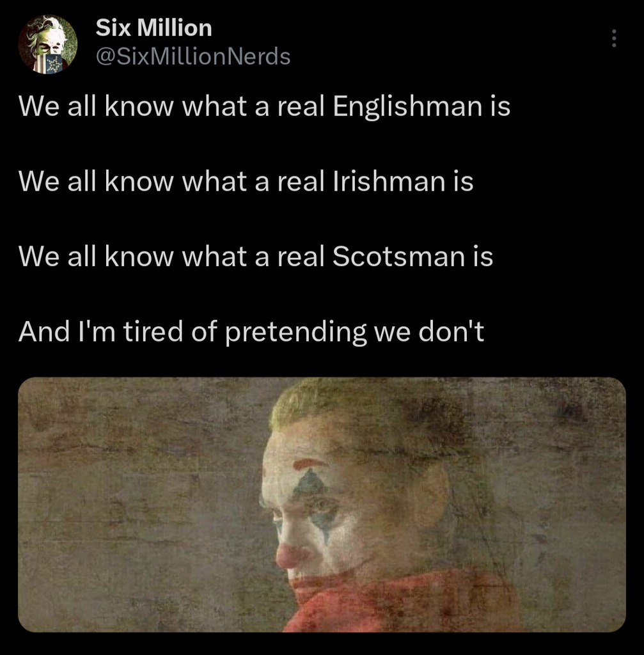This screenshot has height=655, width=644.
Task: Click the word "pretending" in the tweet
Action: coord(295,333)
